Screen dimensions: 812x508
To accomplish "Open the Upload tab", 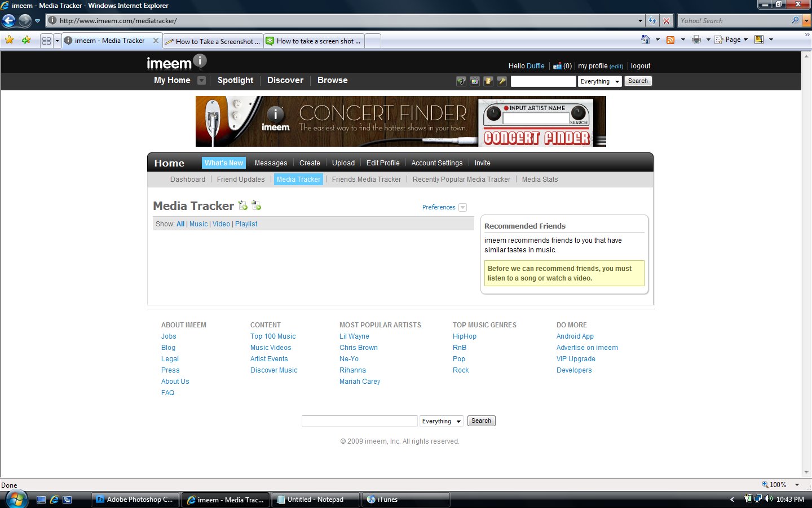I will [343, 163].
